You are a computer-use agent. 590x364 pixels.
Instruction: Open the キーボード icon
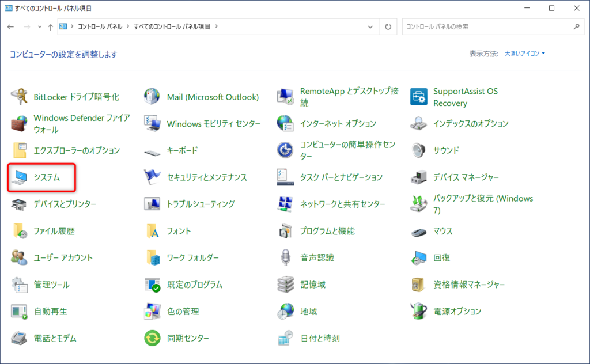152,151
